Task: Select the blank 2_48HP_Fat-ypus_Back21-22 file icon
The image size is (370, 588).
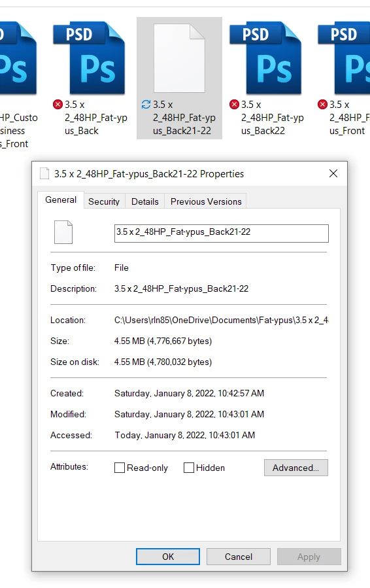Action: point(179,58)
